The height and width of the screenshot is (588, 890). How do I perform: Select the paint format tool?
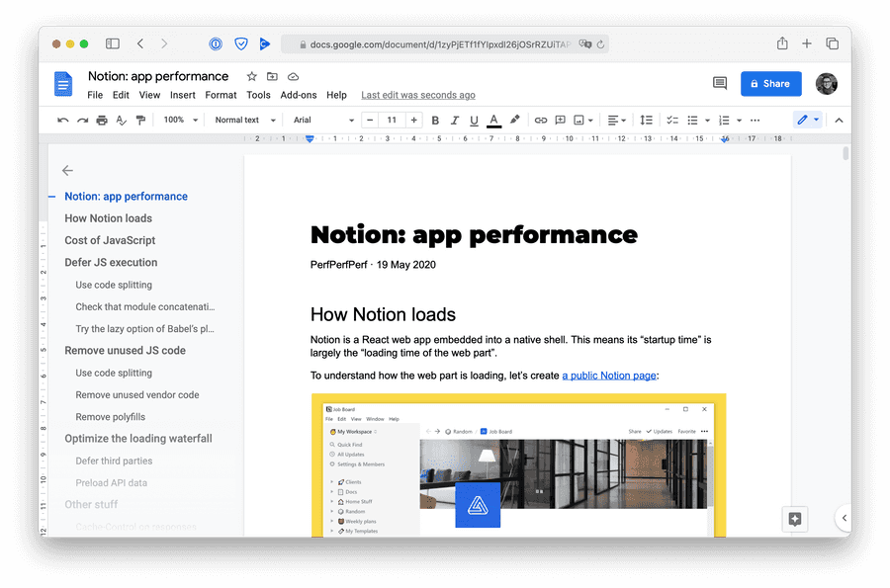[140, 121]
